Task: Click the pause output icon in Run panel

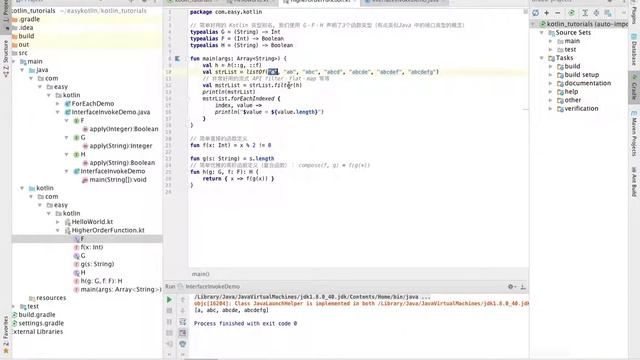Action: [169, 322]
